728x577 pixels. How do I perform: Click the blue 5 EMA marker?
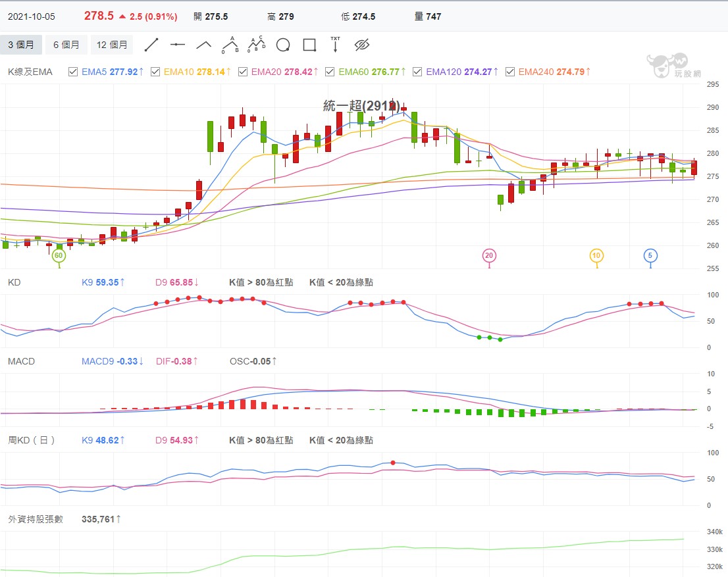[x=650, y=255]
